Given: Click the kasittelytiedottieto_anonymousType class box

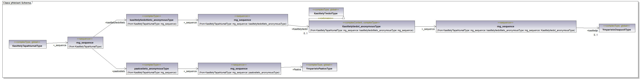Looking at the screenshot, I should pyautogui.click(x=152, y=20).
